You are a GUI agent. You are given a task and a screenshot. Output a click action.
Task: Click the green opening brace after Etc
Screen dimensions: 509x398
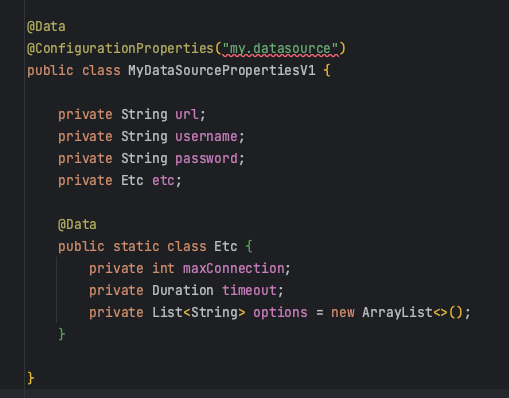tap(249, 247)
